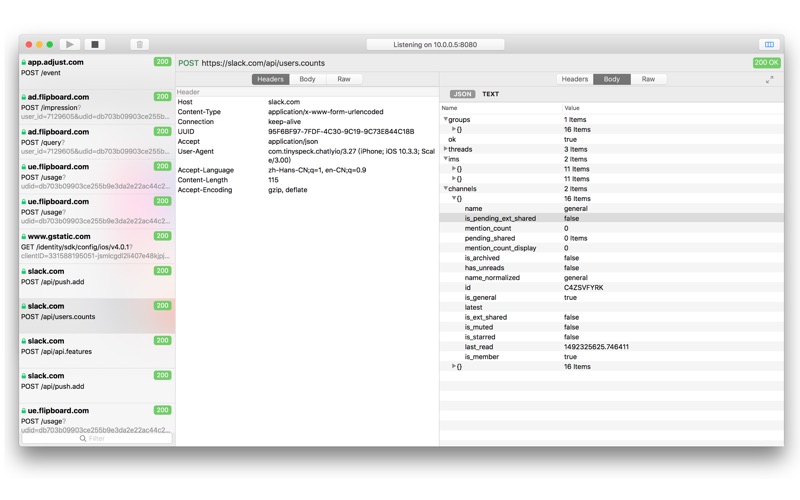Viewport: 800px width, 500px height.
Task: Expand the threads node
Action: (445, 149)
